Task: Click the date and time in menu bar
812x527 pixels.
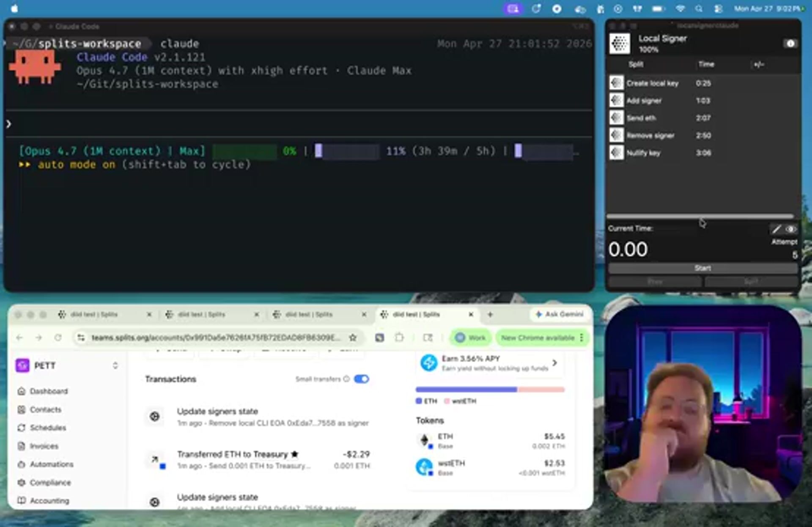Action: click(768, 9)
